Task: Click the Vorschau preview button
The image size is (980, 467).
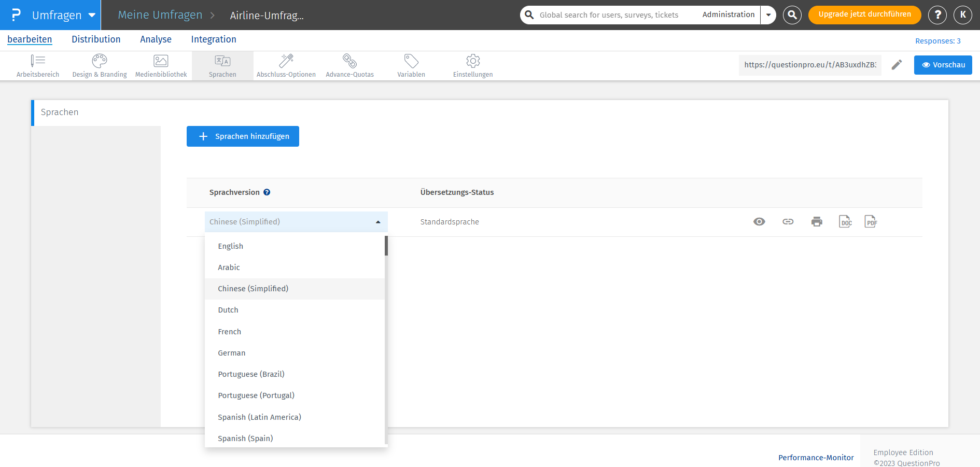Action: (x=943, y=65)
